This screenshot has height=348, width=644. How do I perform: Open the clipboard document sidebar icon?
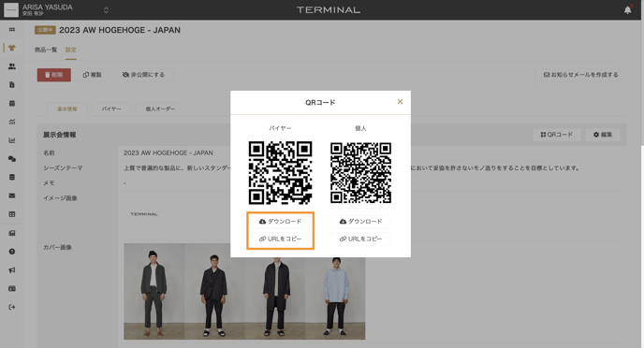click(x=12, y=84)
